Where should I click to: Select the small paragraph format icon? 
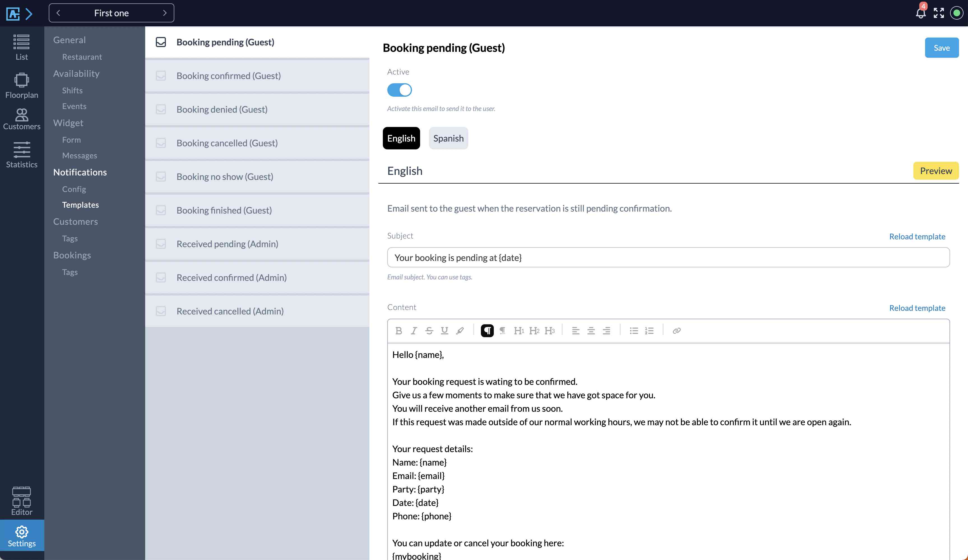point(502,330)
